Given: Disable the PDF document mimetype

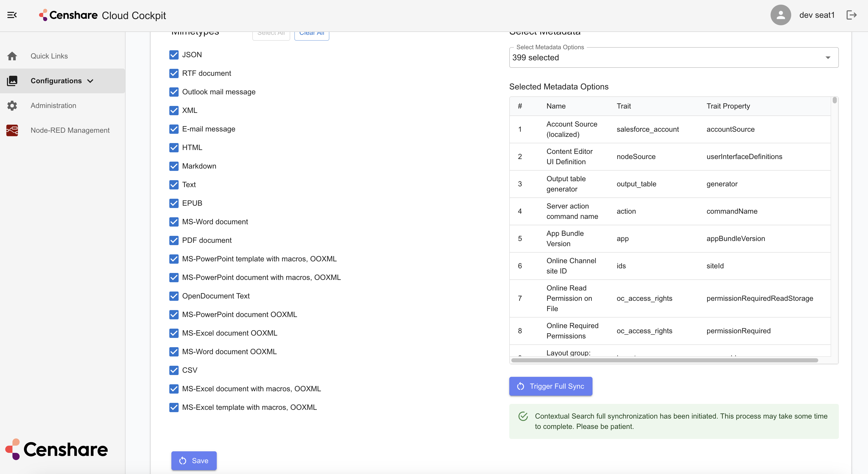Looking at the screenshot, I should click(x=173, y=240).
